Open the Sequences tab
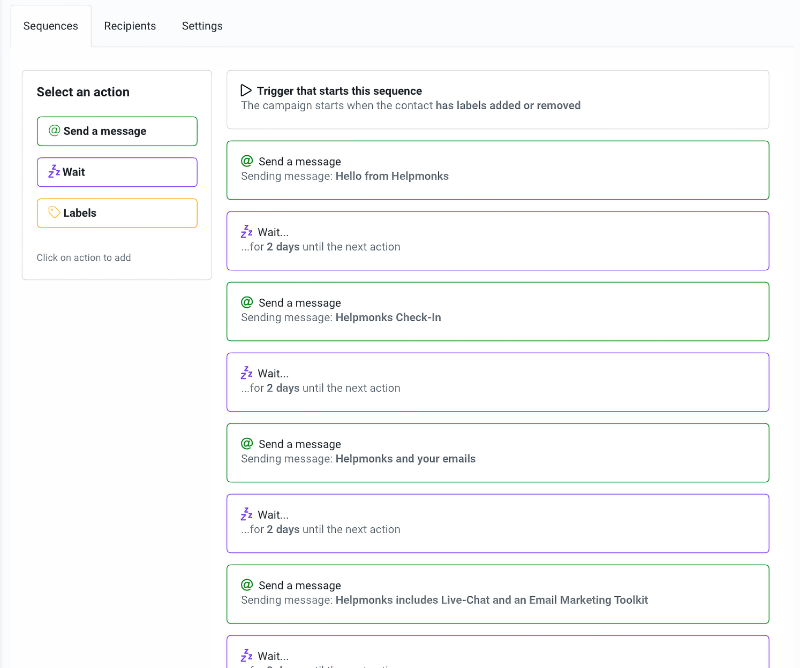The height and width of the screenshot is (668, 800). click(x=51, y=26)
